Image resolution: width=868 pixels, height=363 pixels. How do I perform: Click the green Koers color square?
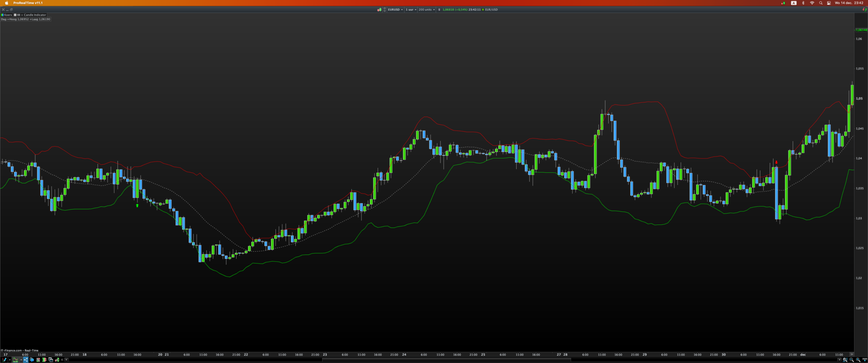[2, 15]
